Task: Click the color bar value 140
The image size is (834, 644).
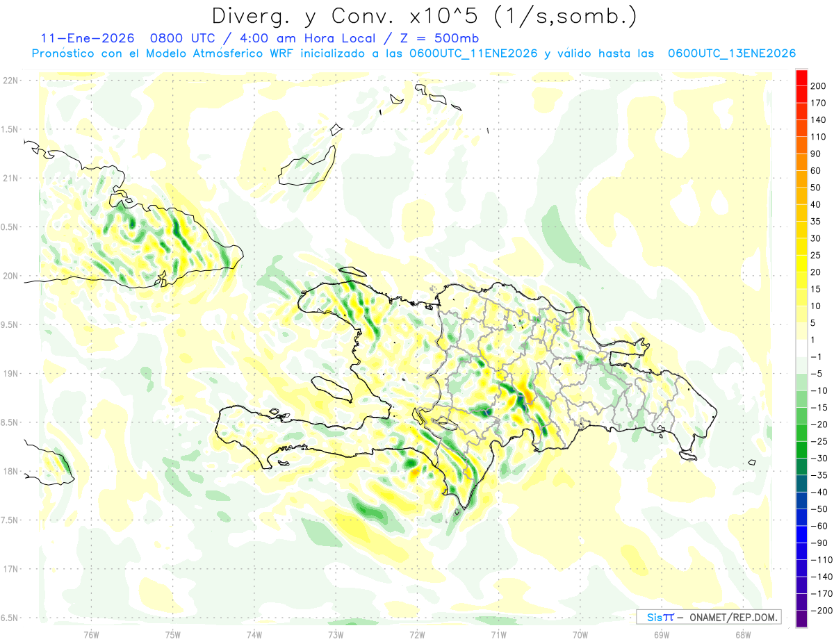Action: click(x=818, y=120)
